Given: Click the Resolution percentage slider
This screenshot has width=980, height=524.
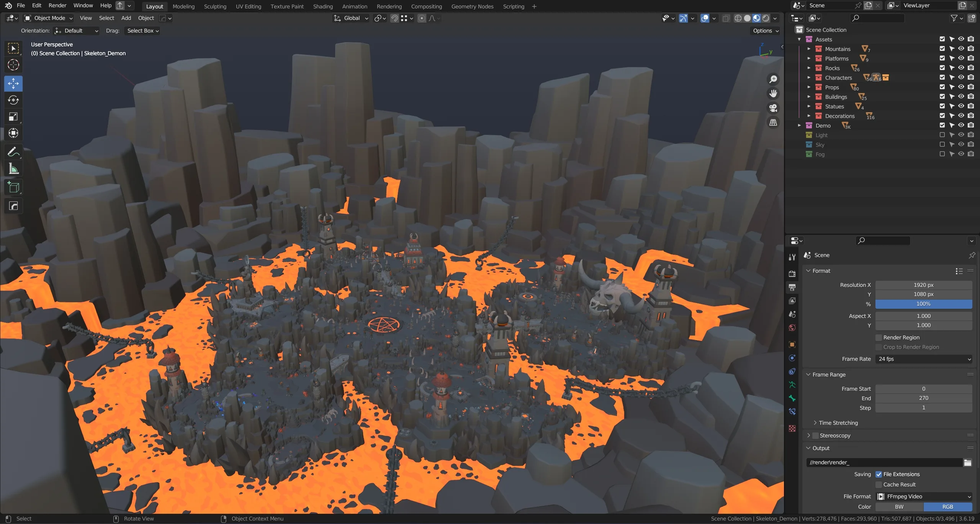Looking at the screenshot, I should [x=923, y=304].
